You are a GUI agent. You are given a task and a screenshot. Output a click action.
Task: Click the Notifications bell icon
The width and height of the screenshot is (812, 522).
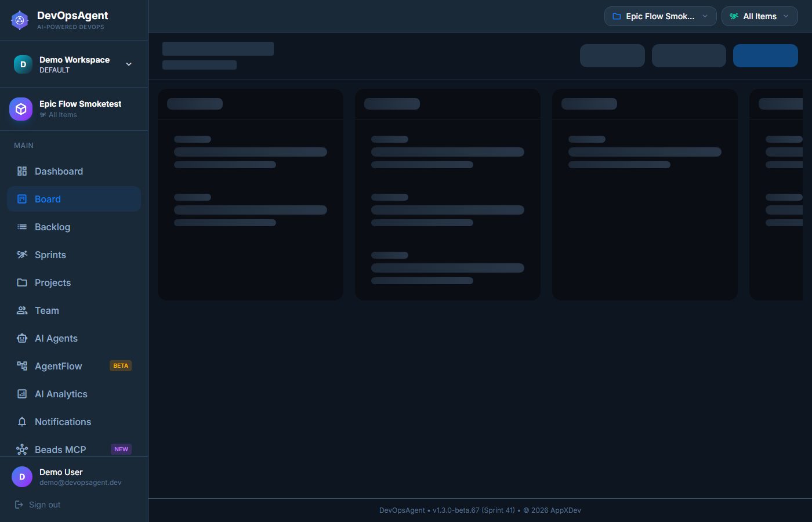[x=22, y=422]
